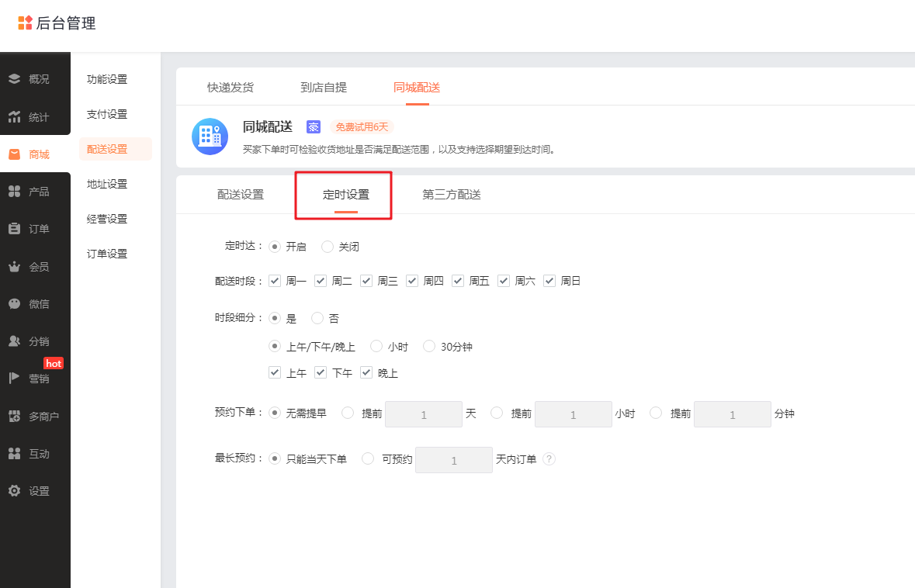Choose 上午/下午/晚上 subdivision radio

coord(275,346)
